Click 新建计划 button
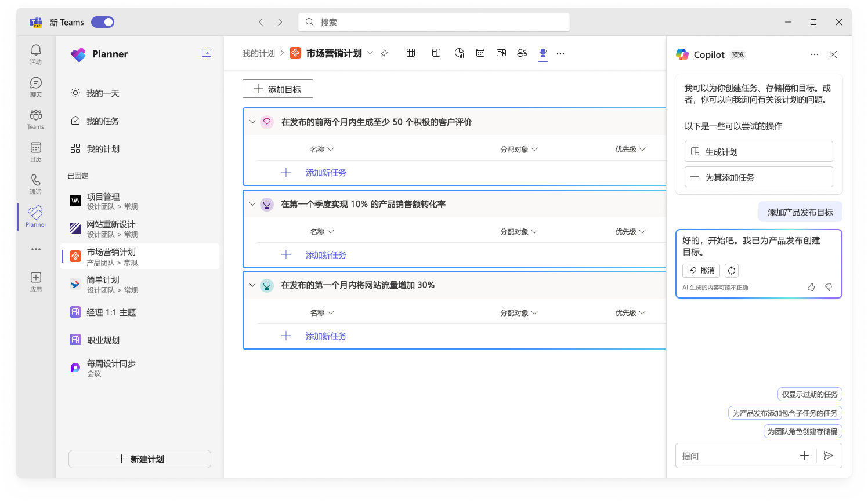Viewport: 868px width, 502px height. 140,459
